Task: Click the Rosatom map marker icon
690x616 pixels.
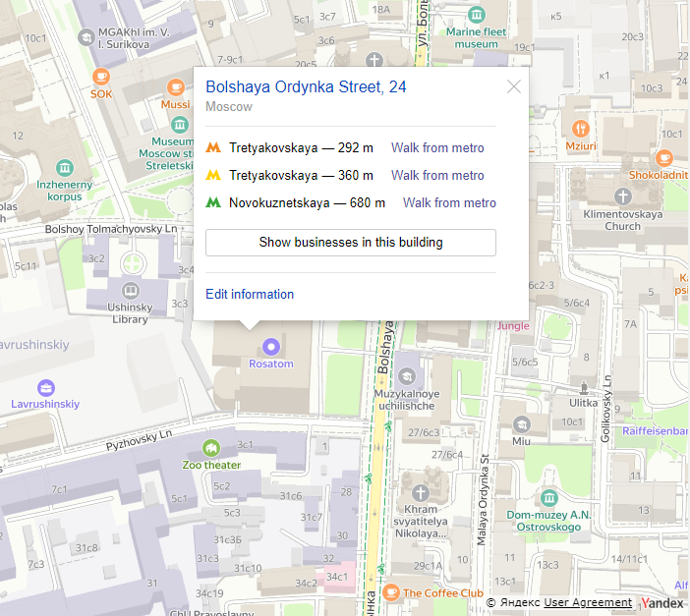Action: [270, 346]
